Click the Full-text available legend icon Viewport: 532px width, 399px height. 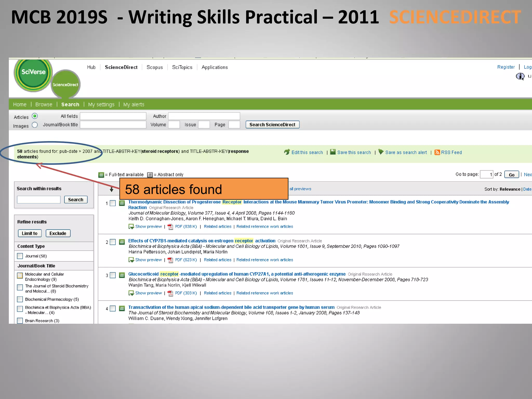[101, 175]
